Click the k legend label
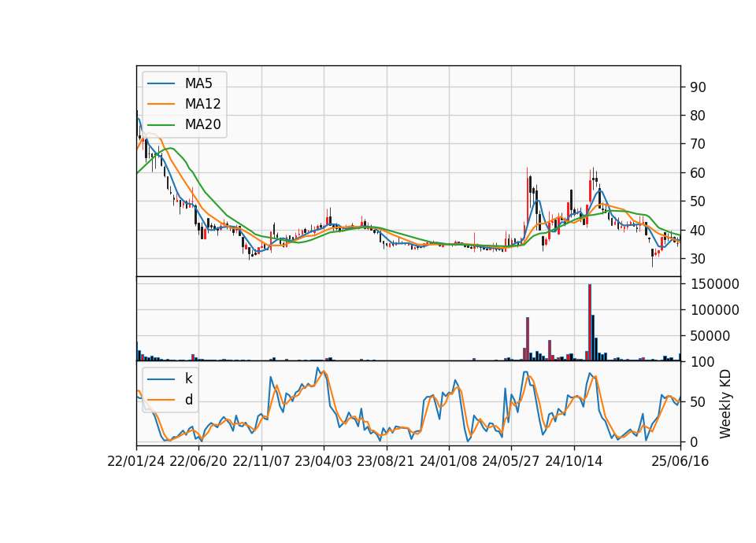 (x=188, y=379)
